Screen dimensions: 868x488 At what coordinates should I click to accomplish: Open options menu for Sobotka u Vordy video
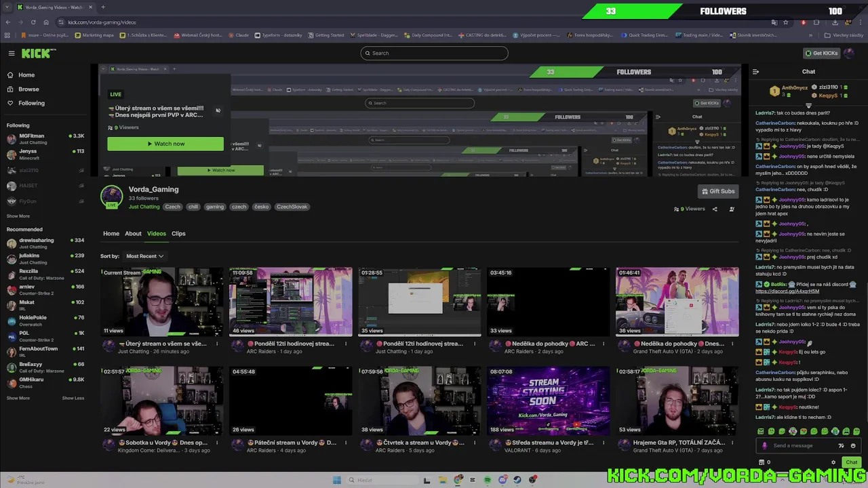point(217,443)
